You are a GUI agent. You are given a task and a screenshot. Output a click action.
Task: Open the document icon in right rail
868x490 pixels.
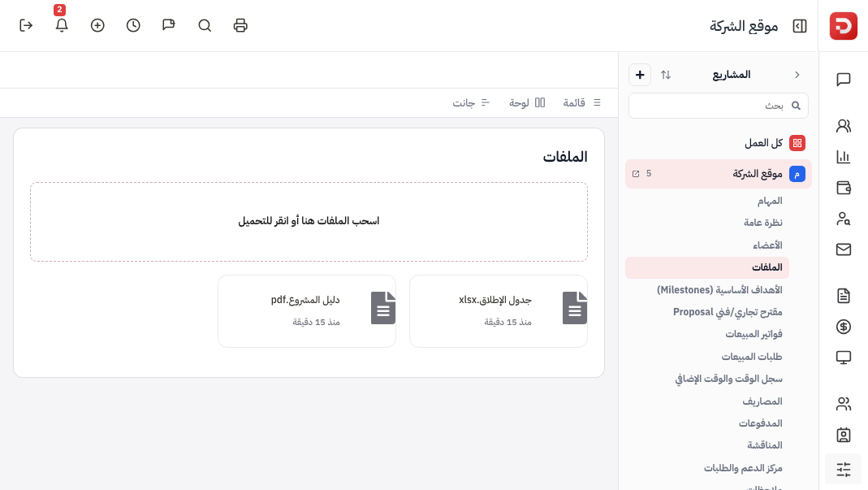click(843, 296)
